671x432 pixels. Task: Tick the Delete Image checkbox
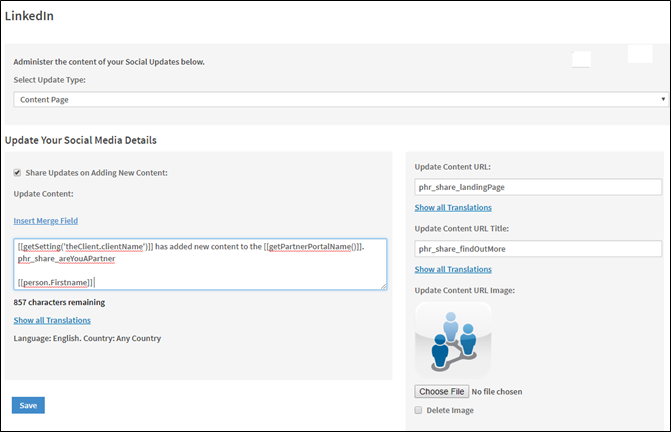coord(418,410)
